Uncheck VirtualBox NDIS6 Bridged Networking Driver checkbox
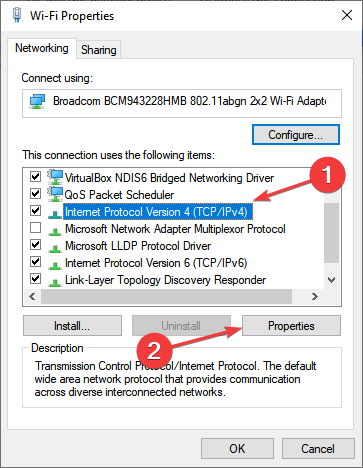 point(35,176)
